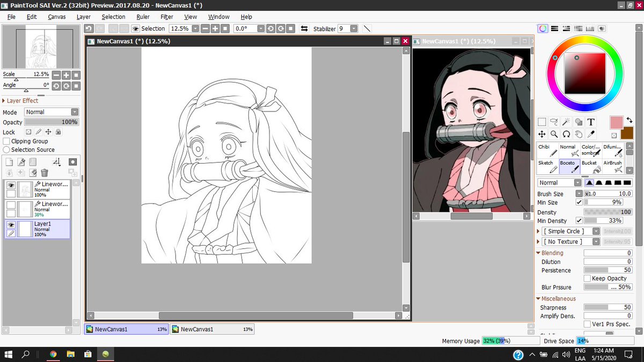This screenshot has height=362, width=644.
Task: Click the background brown color swatch
Action: click(x=627, y=133)
